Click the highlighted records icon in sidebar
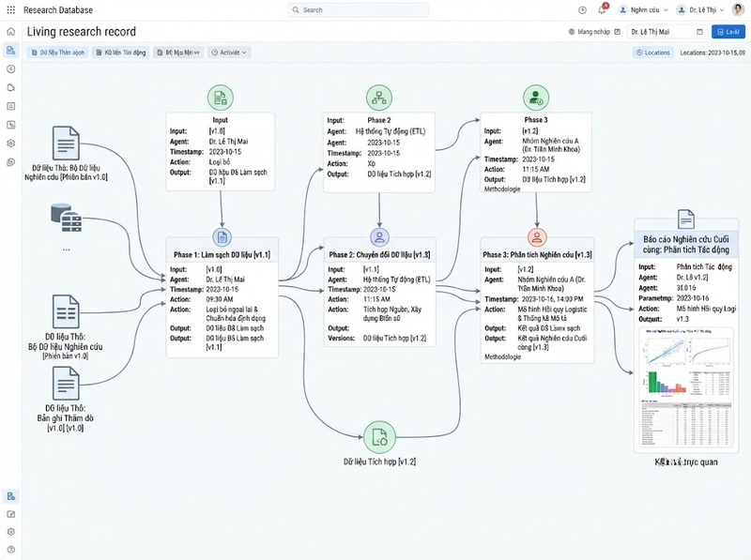The width and height of the screenshot is (751, 560). coord(11,51)
